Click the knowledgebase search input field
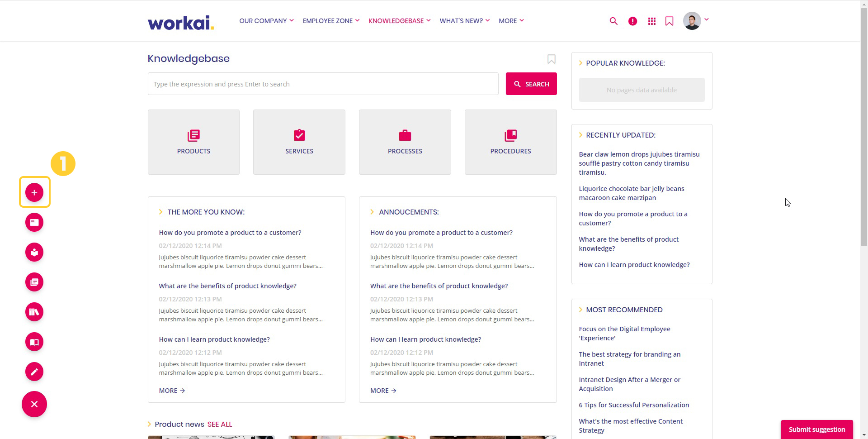Screen dimensions: 868x439 [323, 84]
